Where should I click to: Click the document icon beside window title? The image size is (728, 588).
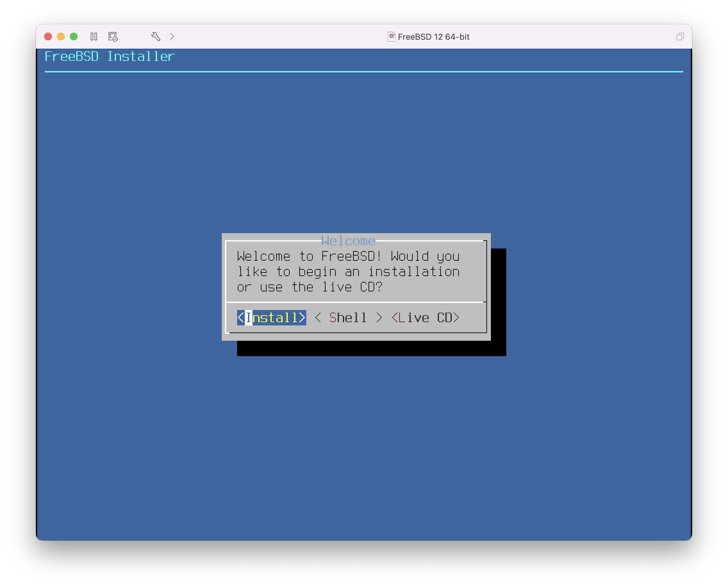tap(391, 37)
